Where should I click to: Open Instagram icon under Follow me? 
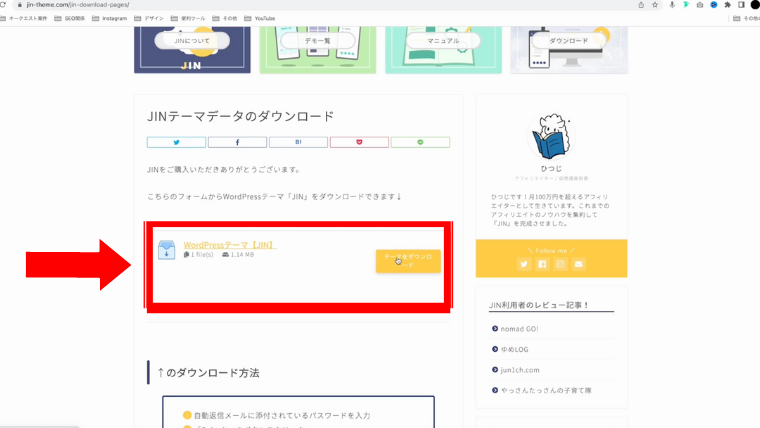pos(560,264)
